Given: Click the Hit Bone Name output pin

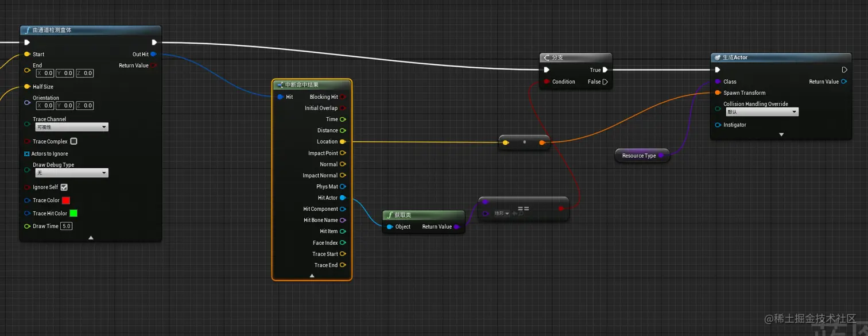Looking at the screenshot, I should pos(343,220).
